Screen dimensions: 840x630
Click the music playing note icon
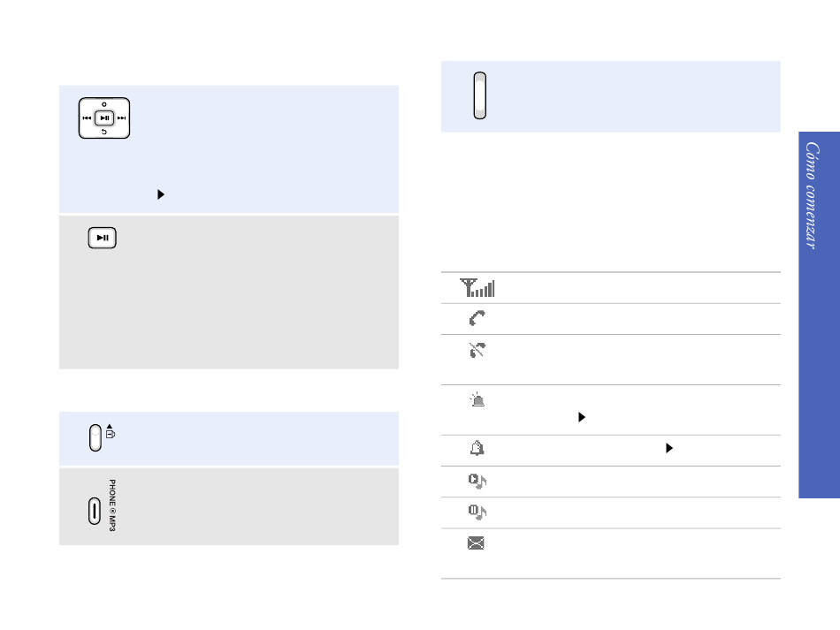tap(477, 482)
